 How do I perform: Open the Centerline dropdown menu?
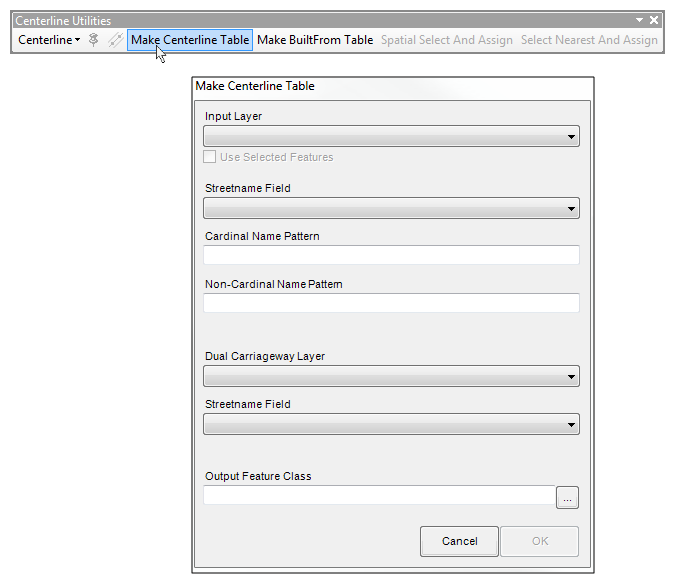click(x=49, y=40)
